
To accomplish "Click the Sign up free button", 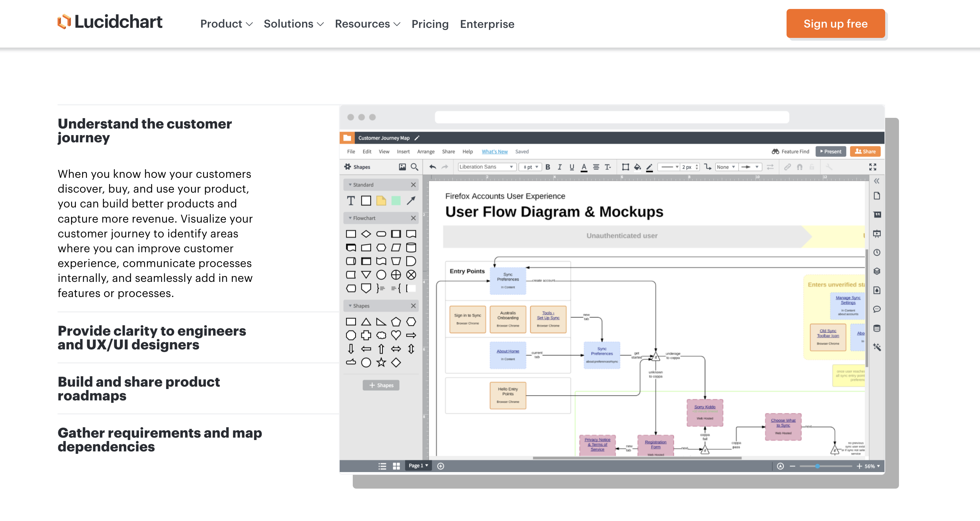I will point(835,23).
